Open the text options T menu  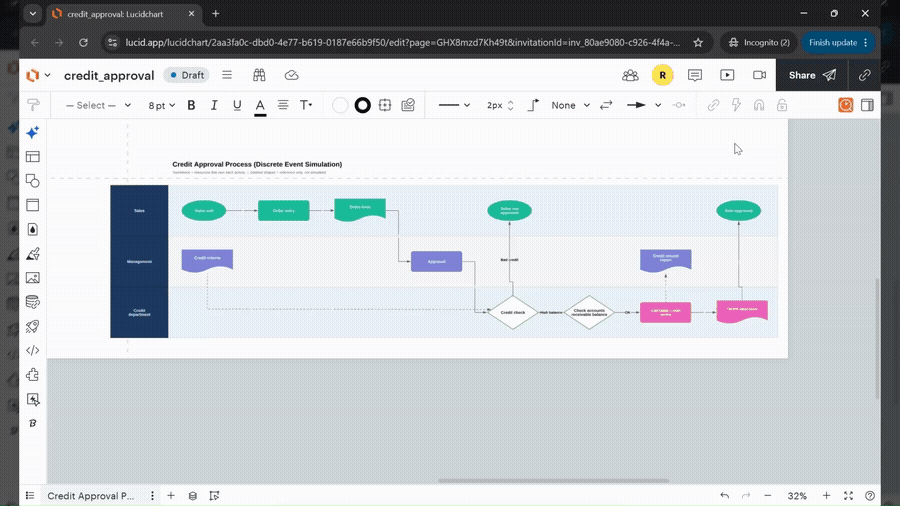point(306,105)
